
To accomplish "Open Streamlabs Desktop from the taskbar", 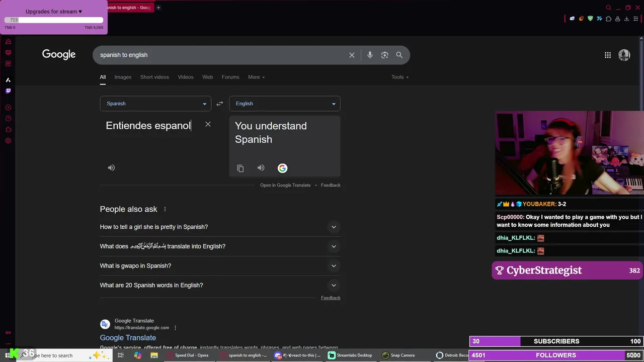I will point(350,355).
